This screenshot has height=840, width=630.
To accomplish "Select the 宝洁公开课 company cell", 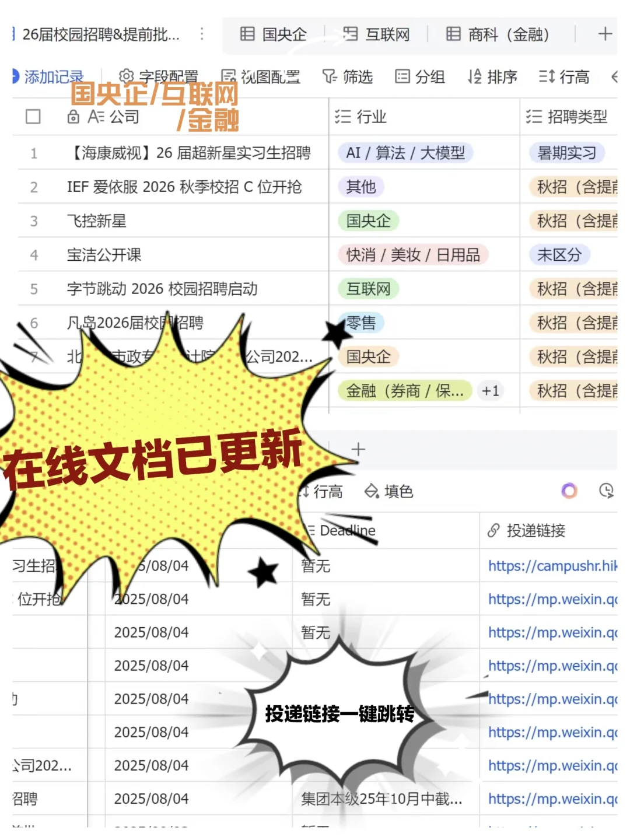I will click(104, 254).
